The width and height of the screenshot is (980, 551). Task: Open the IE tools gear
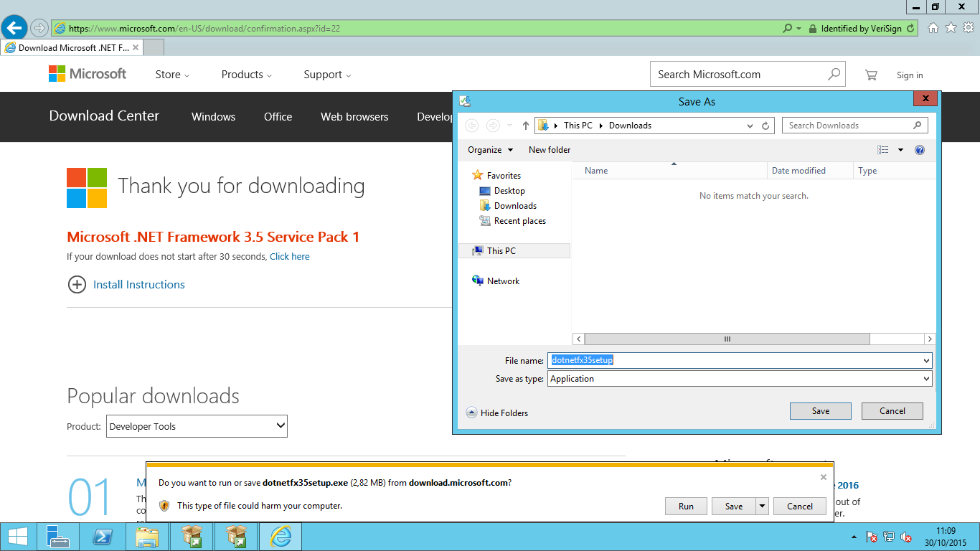coord(969,28)
